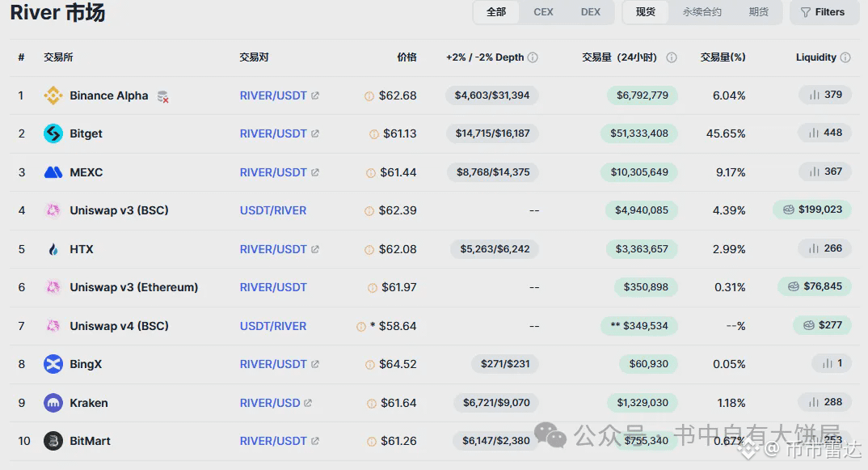
Task: Open USDT/RIVER pair on Uniswap v3 (BSC)
Action: 273,210
